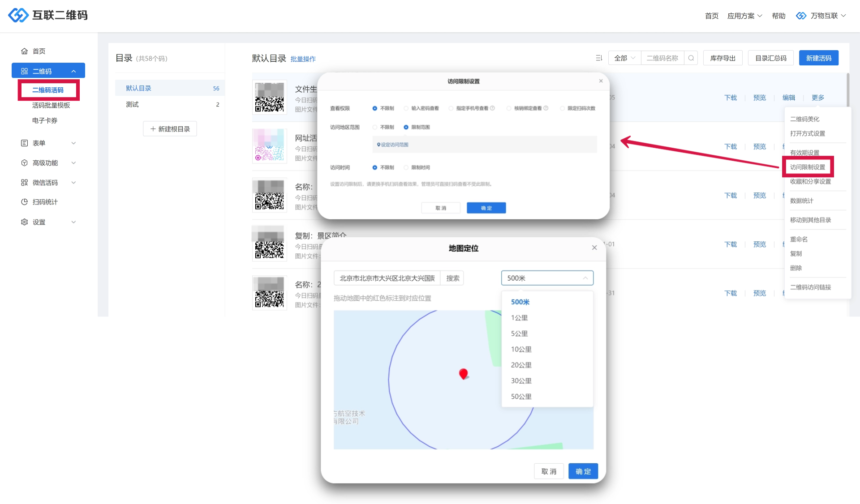Select the 限制时间 radio for 访问时间
Screen dimensions: 860x504
[x=406, y=168]
